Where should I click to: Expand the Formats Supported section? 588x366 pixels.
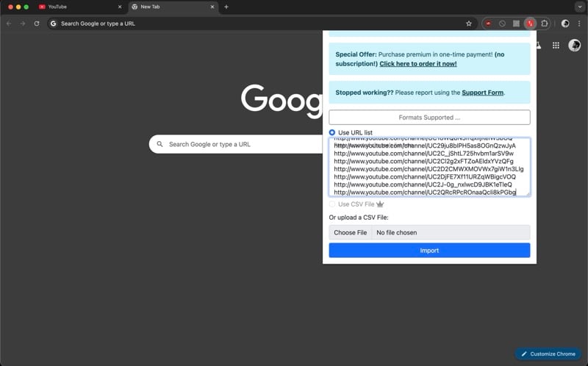coord(429,118)
